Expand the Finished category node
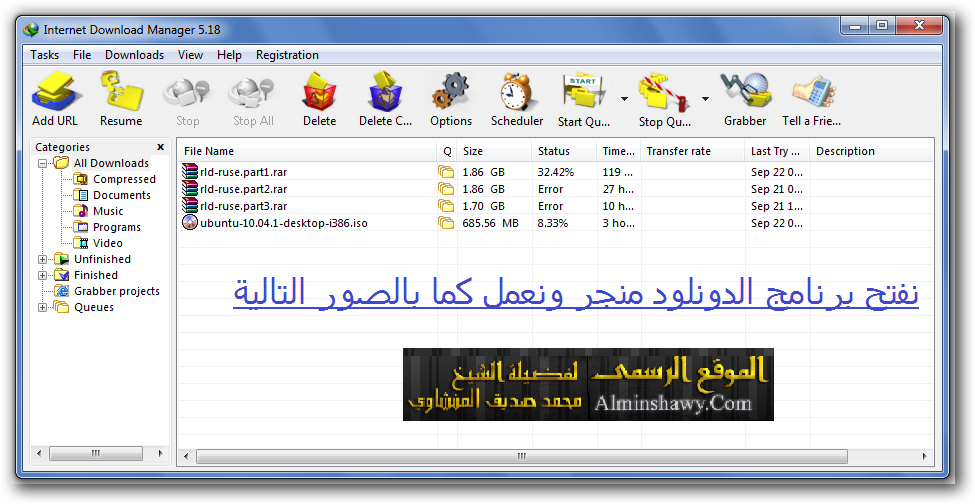Viewport: 975px width, 504px height. point(42,275)
